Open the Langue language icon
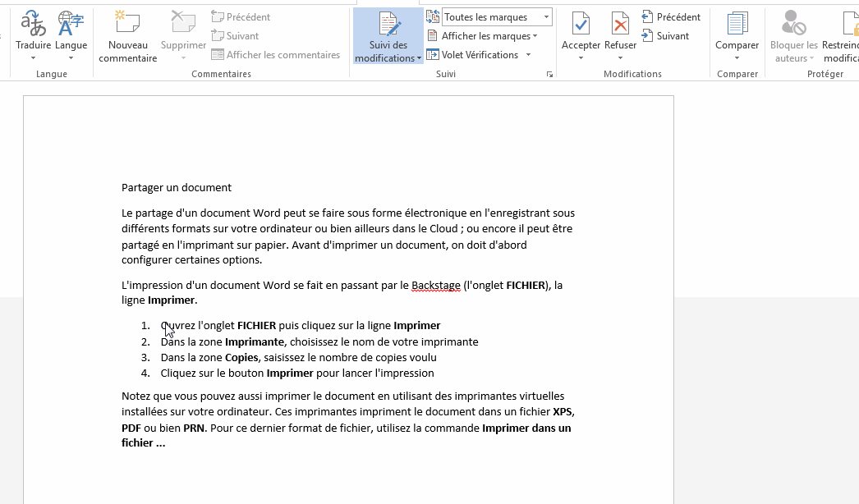Image resolution: width=859 pixels, height=504 pixels. tap(71, 24)
